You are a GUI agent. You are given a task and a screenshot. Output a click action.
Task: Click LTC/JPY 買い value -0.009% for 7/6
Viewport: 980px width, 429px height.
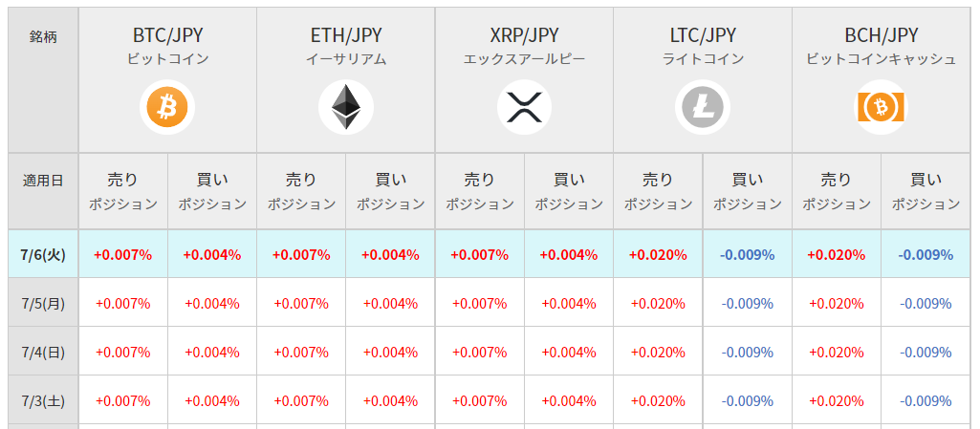[748, 255]
